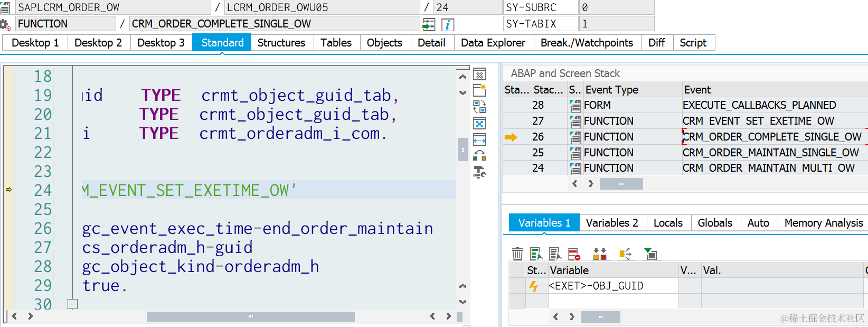Click CRM_ORDER_MAINTAIN_MULTI_OW stack event

click(x=769, y=168)
